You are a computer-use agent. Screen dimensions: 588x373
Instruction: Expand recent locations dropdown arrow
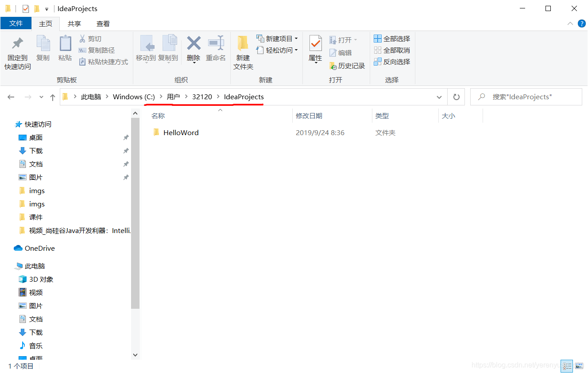pyautogui.click(x=41, y=97)
